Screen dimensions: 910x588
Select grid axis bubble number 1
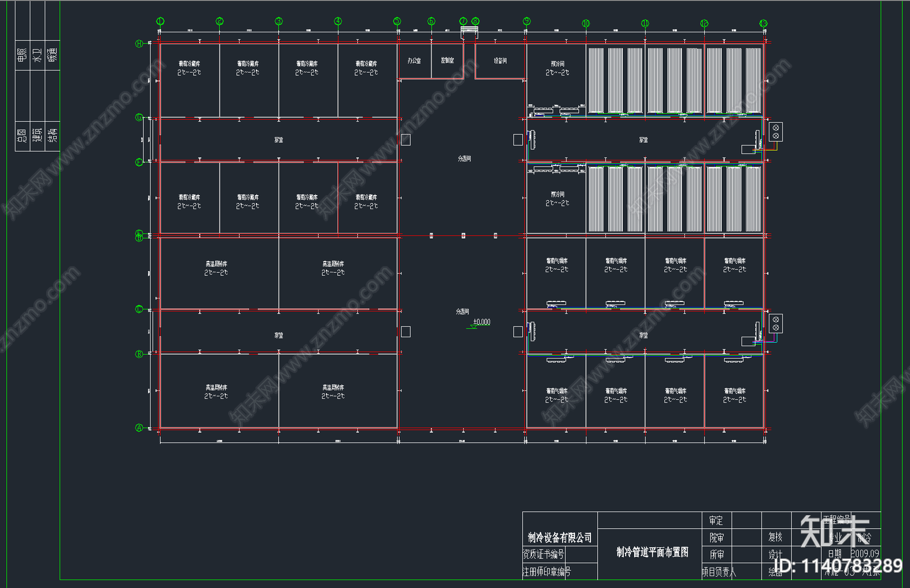click(x=160, y=22)
